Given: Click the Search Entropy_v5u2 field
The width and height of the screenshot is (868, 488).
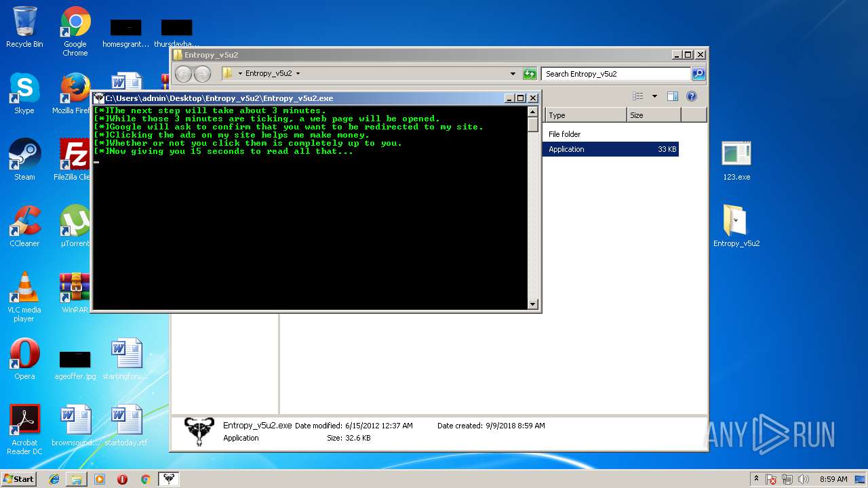Looking at the screenshot, I should click(616, 74).
